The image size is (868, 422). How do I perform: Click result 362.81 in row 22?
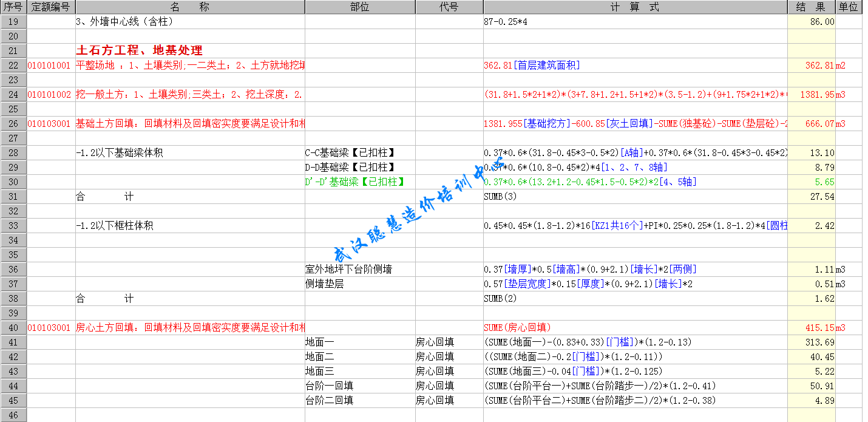tap(811, 66)
